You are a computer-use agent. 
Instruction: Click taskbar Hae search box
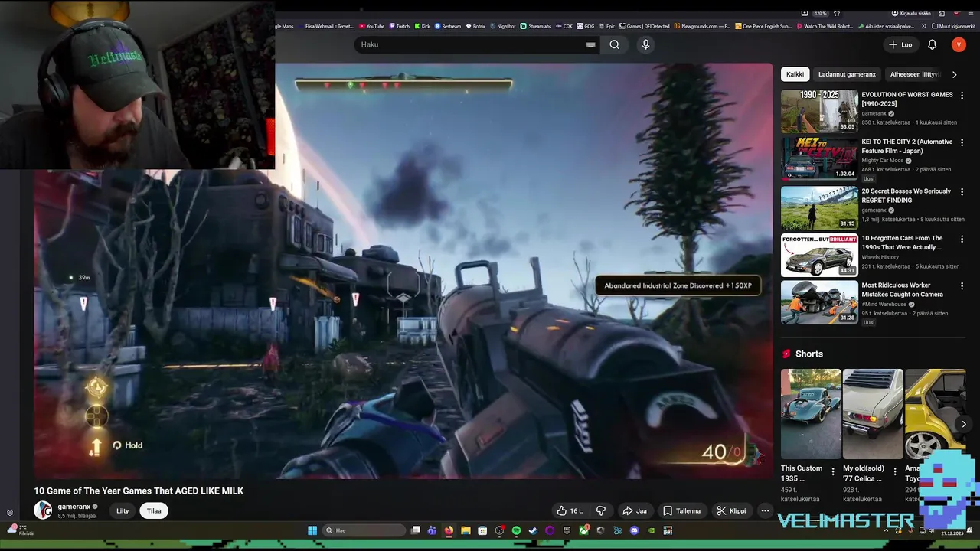364,530
